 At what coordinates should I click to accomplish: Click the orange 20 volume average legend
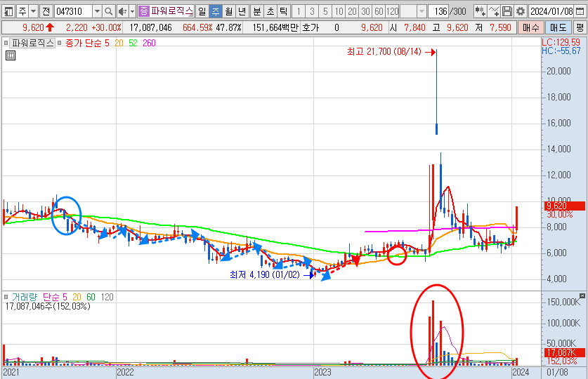[x=77, y=298]
